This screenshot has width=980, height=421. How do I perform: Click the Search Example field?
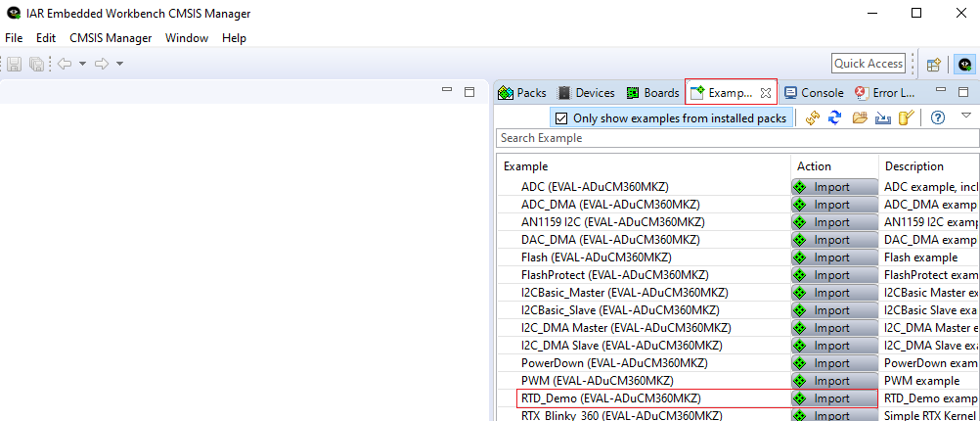[737, 138]
